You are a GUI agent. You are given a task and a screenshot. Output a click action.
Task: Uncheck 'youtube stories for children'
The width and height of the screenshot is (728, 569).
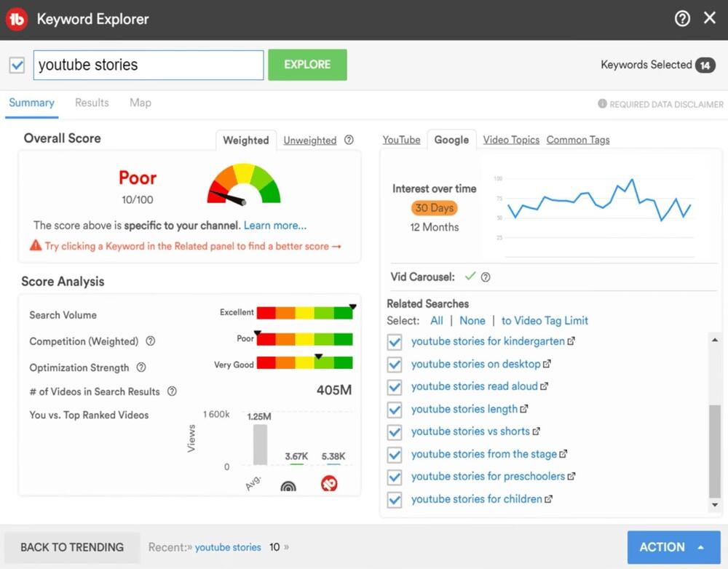(395, 500)
